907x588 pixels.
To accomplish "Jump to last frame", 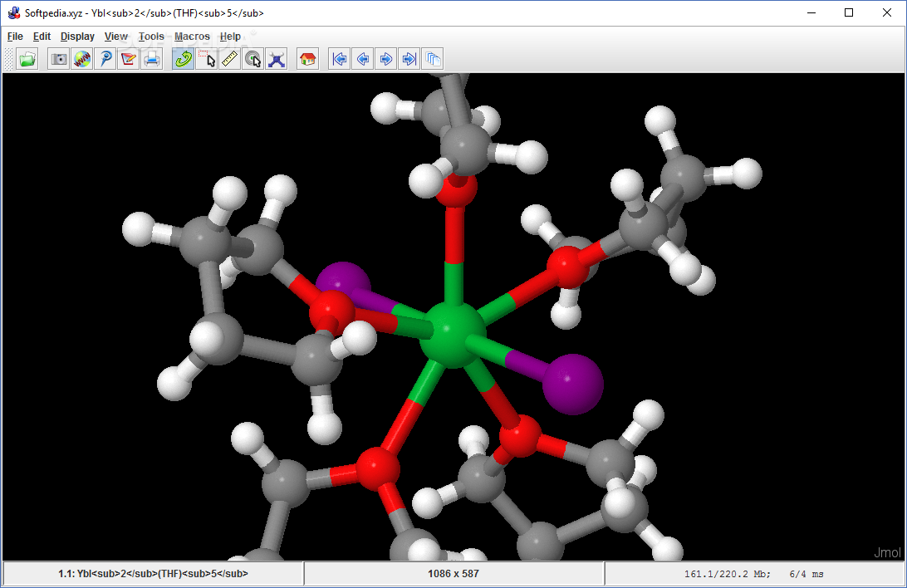I will coord(409,59).
